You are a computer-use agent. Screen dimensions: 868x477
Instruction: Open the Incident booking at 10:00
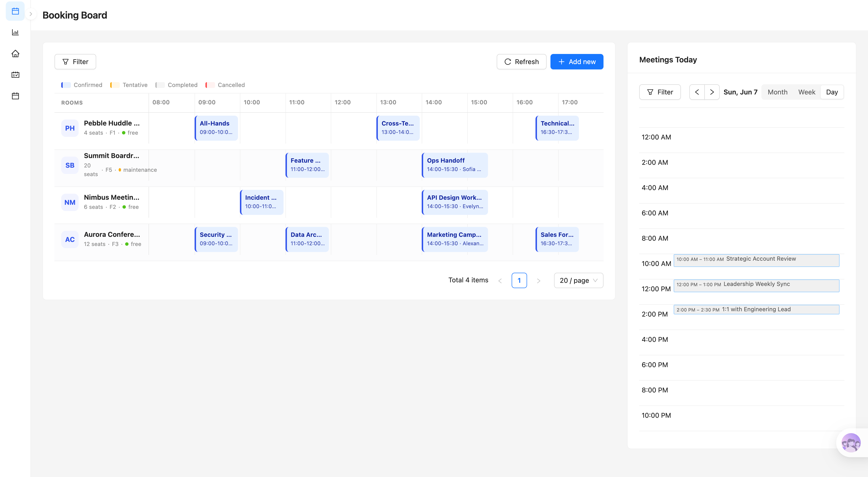261,202
